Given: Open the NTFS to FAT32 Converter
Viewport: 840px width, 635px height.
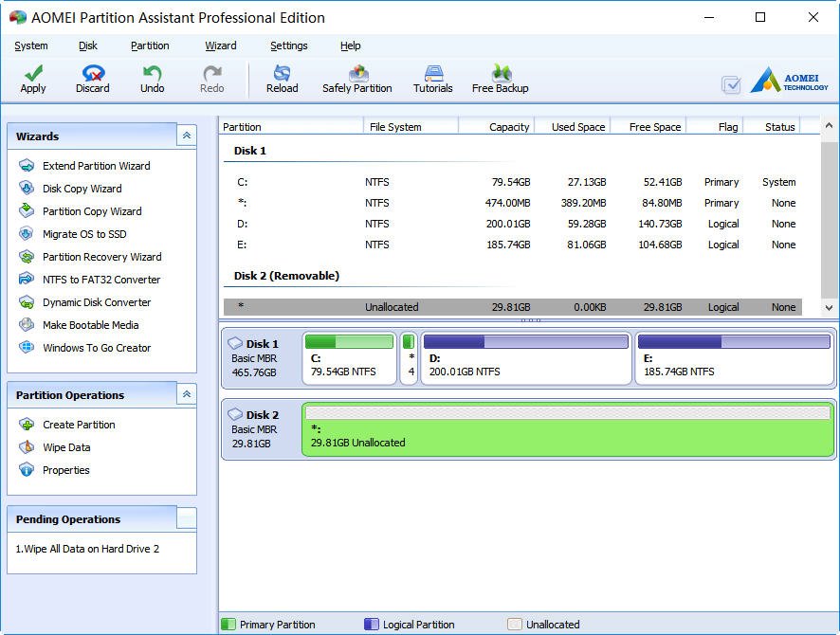Looking at the screenshot, I should pos(101,280).
